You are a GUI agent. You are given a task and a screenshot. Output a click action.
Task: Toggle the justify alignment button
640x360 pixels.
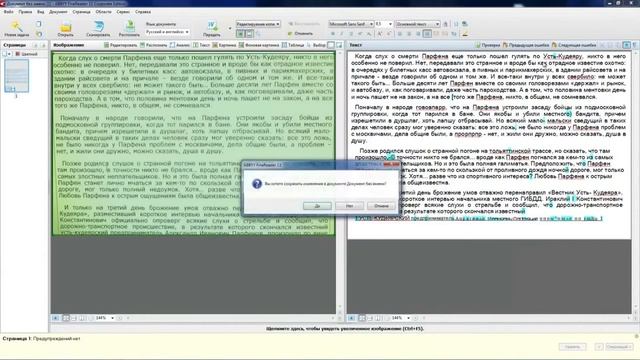click(x=427, y=33)
